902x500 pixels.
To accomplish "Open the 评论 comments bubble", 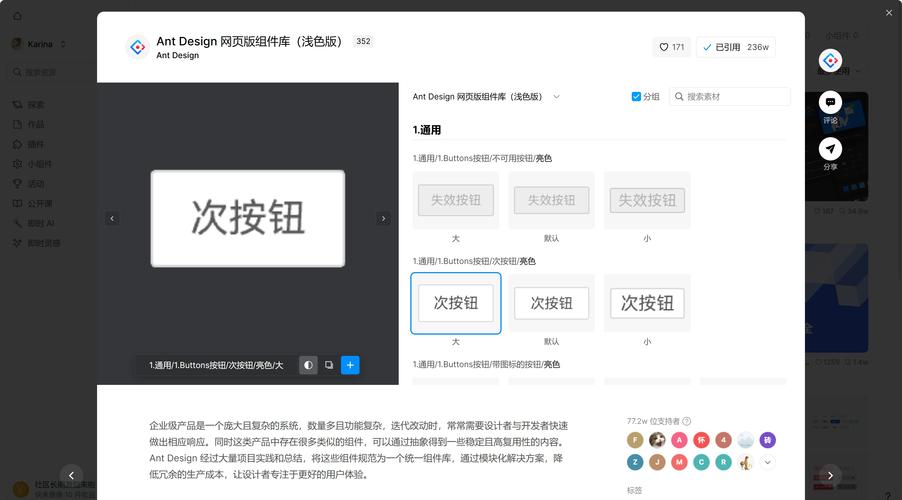I will 830,102.
